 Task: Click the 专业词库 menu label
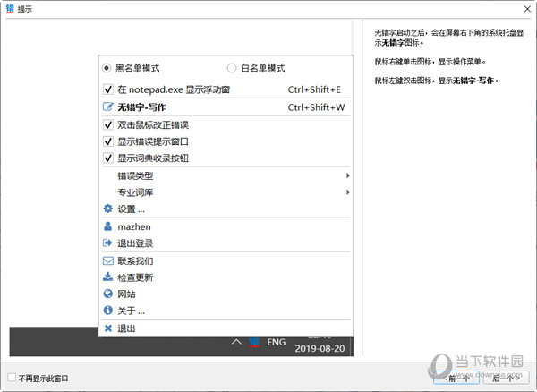[135, 192]
